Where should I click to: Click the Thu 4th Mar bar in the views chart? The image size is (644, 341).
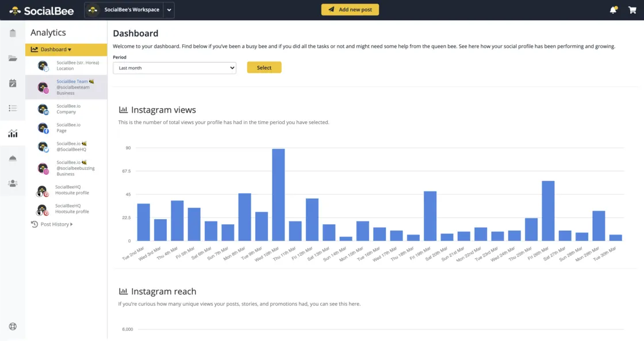pyautogui.click(x=178, y=221)
